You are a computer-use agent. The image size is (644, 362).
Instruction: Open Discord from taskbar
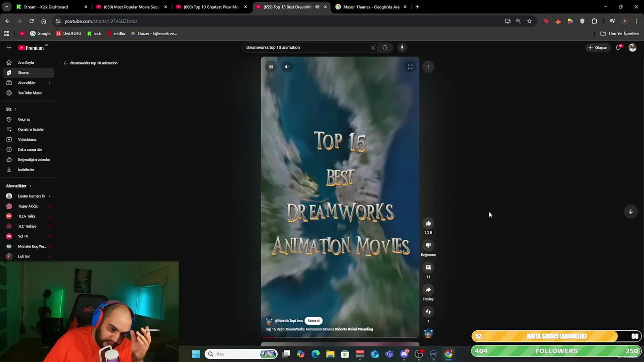tap(404, 354)
